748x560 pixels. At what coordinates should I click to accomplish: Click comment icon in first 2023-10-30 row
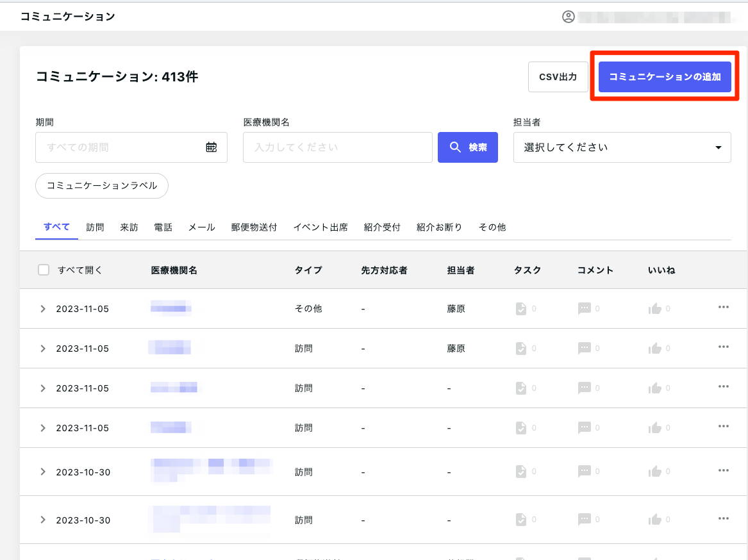pos(585,472)
